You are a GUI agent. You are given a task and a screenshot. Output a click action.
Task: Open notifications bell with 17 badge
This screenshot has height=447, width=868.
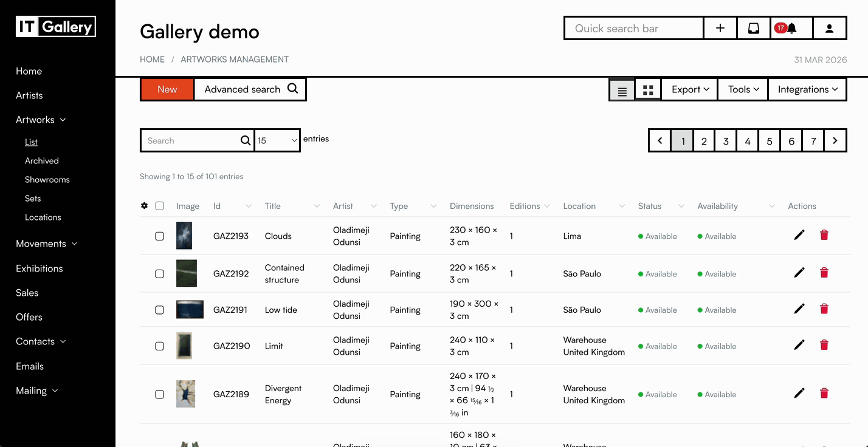[x=786, y=28]
